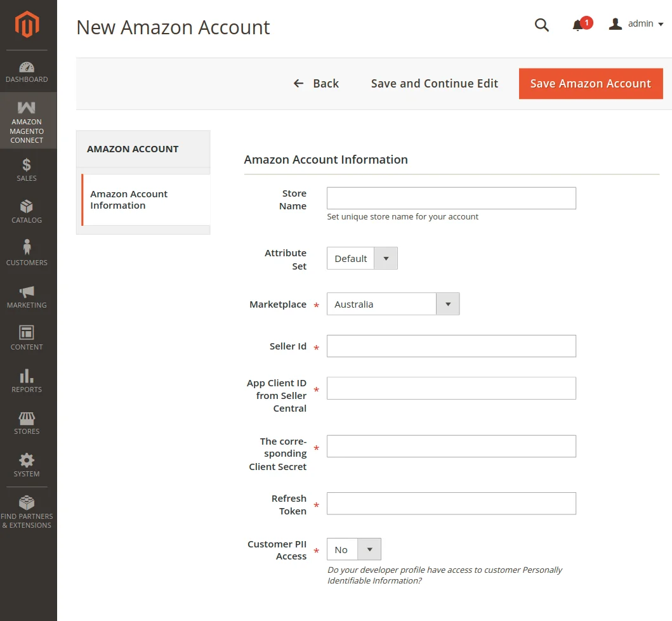Click the search magnifier icon
The image size is (672, 621).
(542, 25)
